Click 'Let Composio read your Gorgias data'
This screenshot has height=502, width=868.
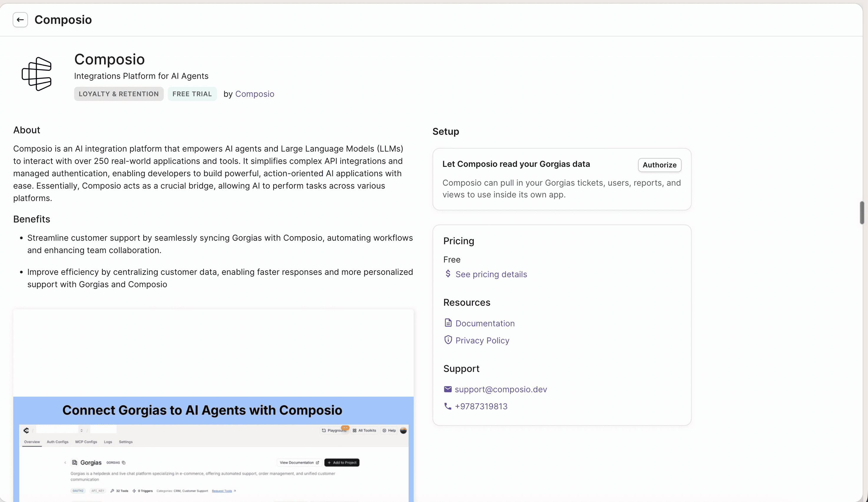coord(516,164)
